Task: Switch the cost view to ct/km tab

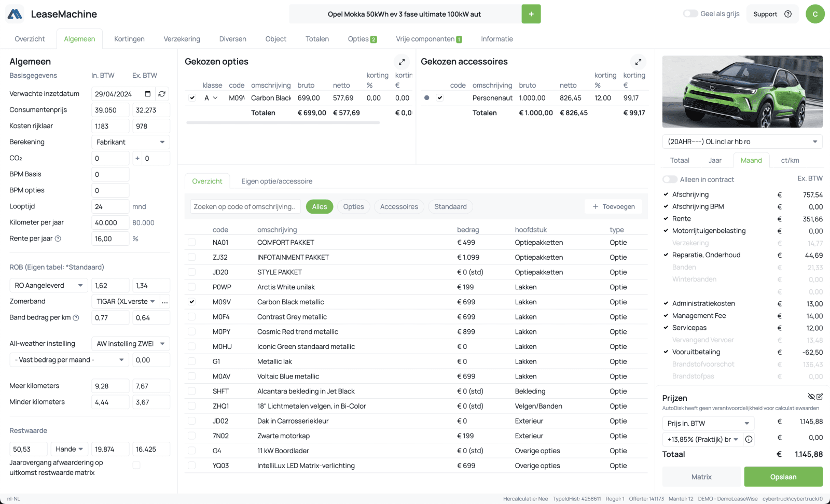Action: 790,160
